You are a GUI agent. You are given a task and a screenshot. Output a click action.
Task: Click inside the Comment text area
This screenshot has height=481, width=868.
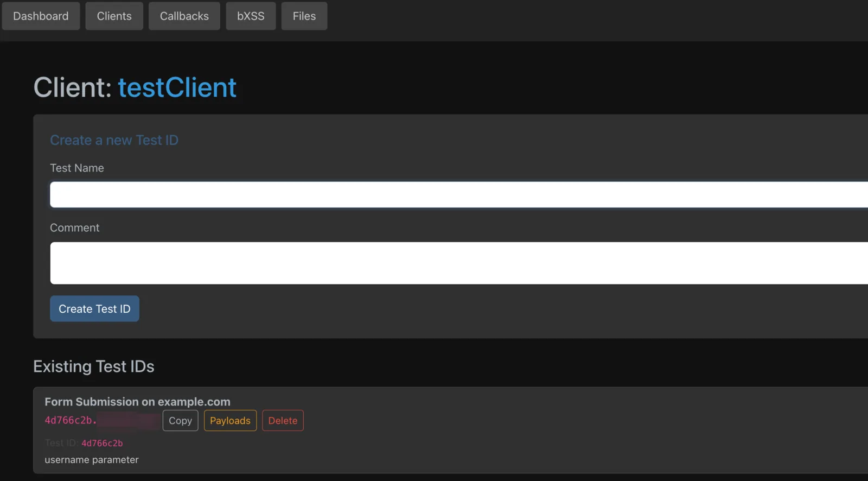click(459, 263)
